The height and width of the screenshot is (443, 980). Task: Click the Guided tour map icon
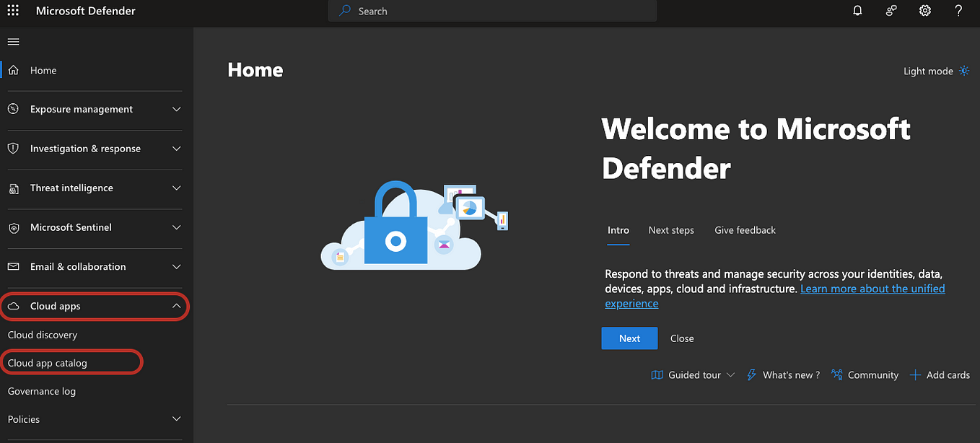(x=657, y=375)
